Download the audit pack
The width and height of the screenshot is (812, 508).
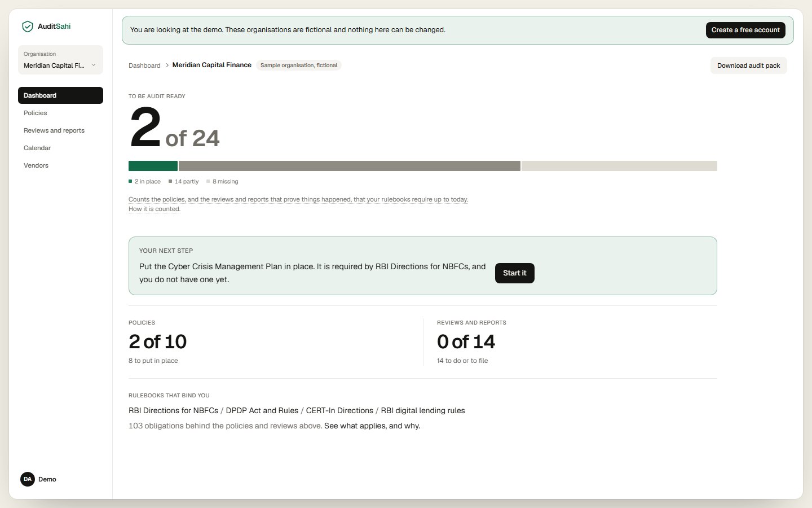click(748, 65)
